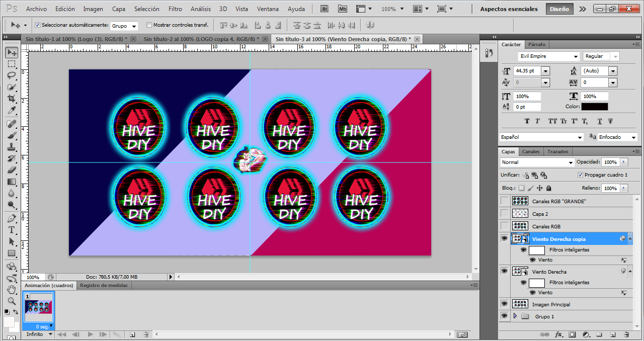Image resolution: width=644 pixels, height=341 pixels.
Task: Expand the Grupo 1 folder triangle
Action: pyautogui.click(x=515, y=316)
